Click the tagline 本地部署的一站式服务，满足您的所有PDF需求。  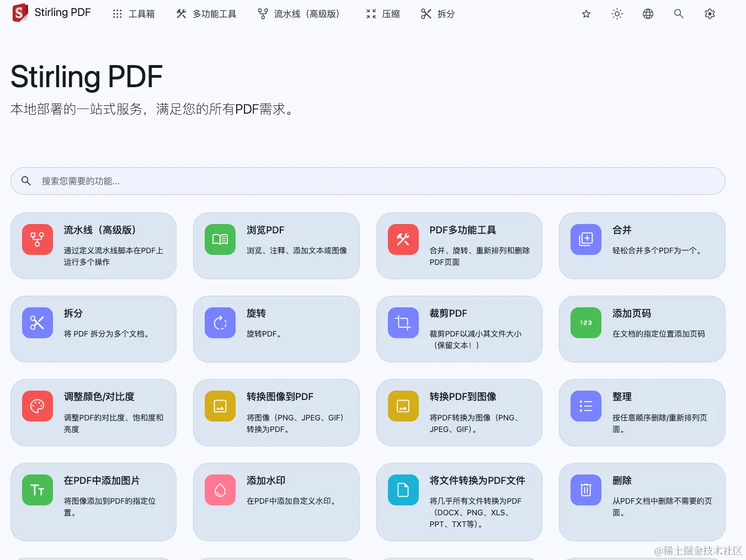click(153, 109)
